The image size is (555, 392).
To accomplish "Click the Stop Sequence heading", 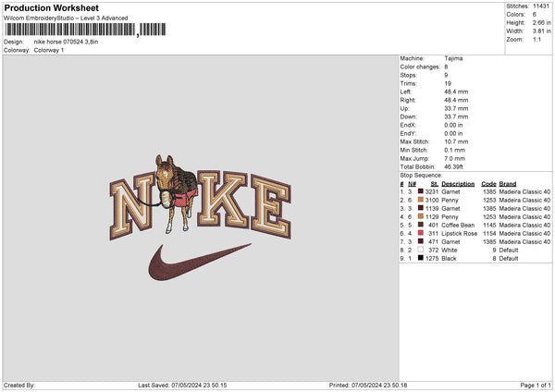I will [x=421, y=176].
